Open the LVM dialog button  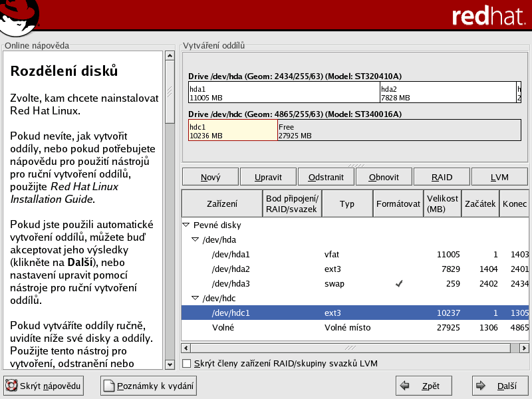coord(499,177)
